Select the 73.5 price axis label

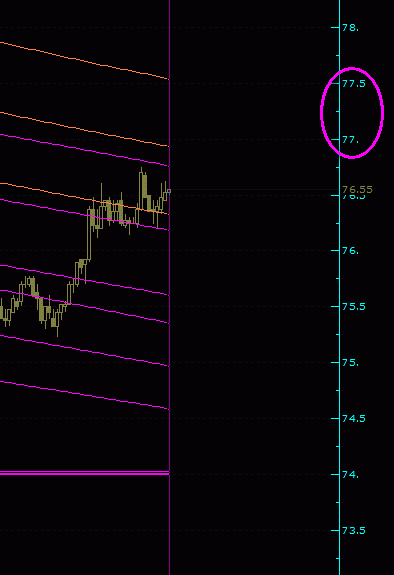(354, 531)
